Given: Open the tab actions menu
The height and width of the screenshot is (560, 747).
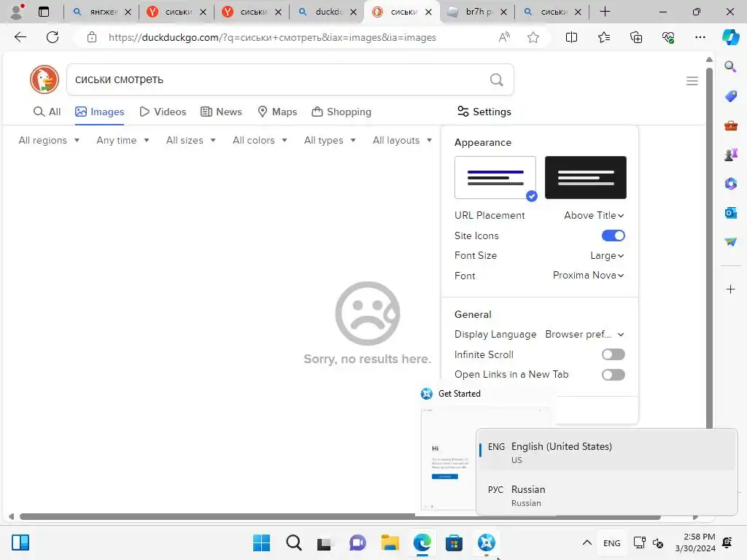Looking at the screenshot, I should click(43, 12).
